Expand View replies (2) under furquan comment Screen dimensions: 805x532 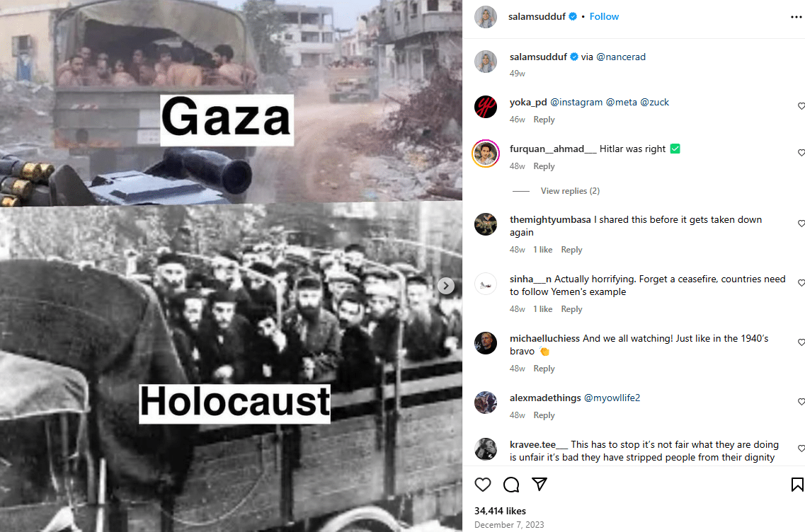coord(570,191)
